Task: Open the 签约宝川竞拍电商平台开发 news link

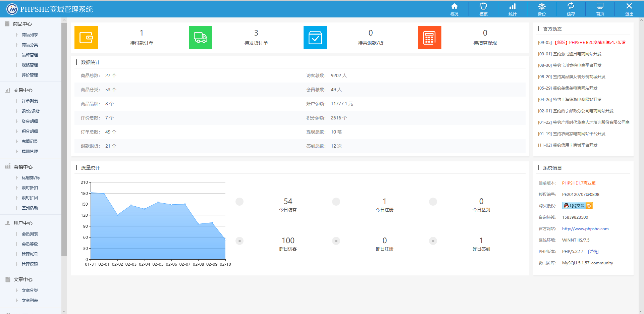Action: pyautogui.click(x=577, y=65)
